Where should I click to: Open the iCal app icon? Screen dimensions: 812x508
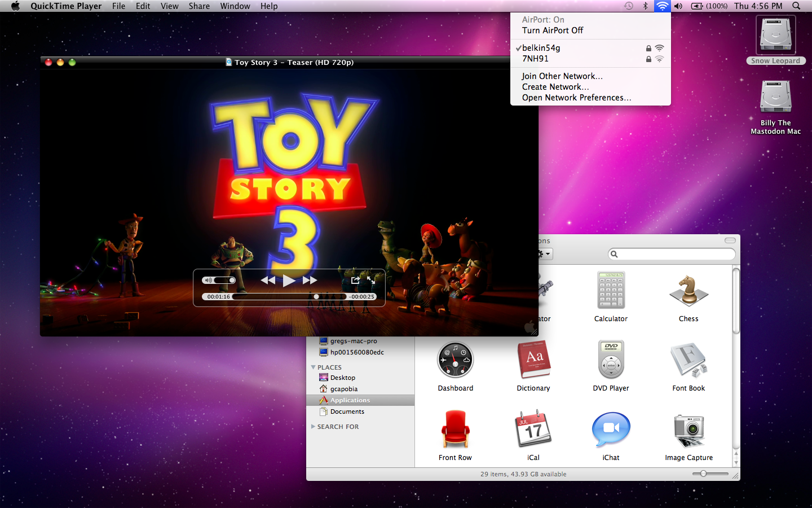coord(533,429)
